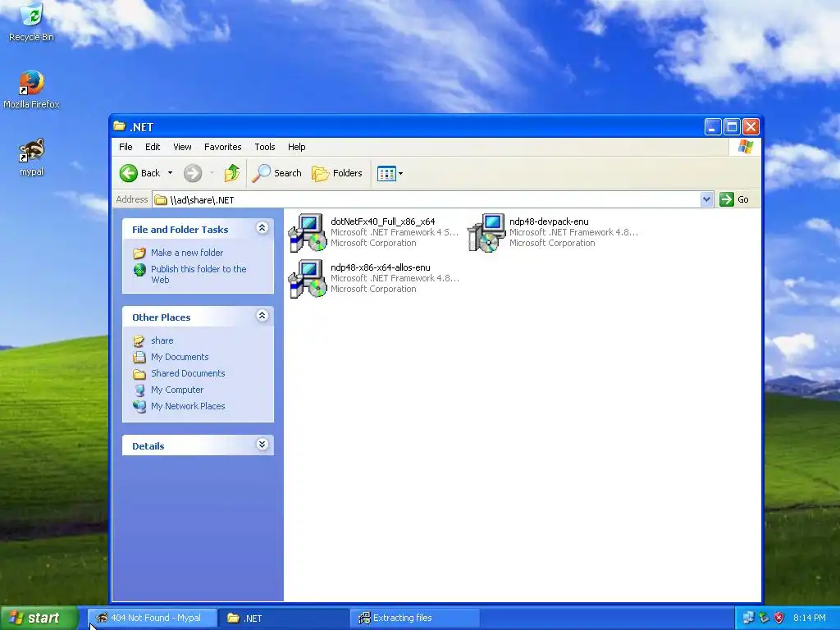Screen dimensions: 840x630
Task: Open the Back button history dropdown
Action: click(171, 173)
